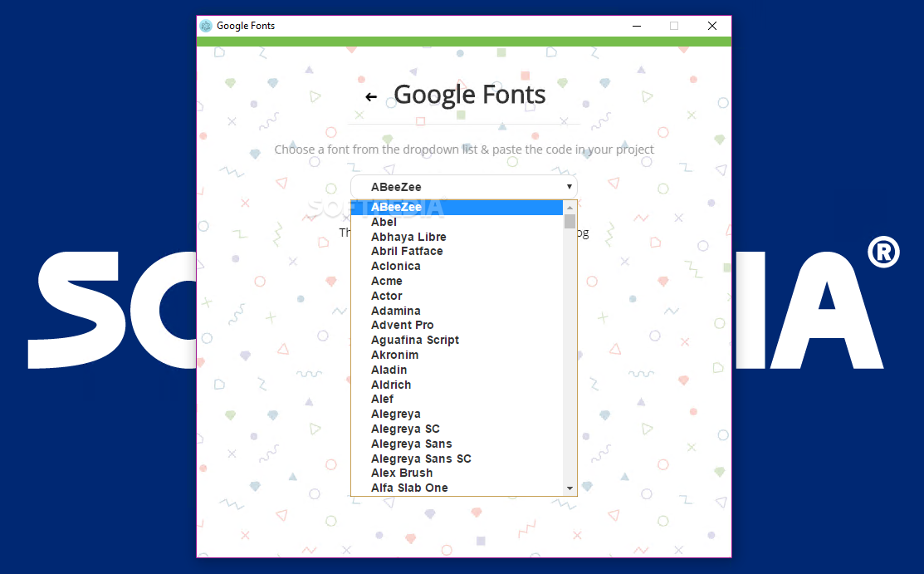
Task: Pick the Alef font entry
Action: [x=457, y=400]
